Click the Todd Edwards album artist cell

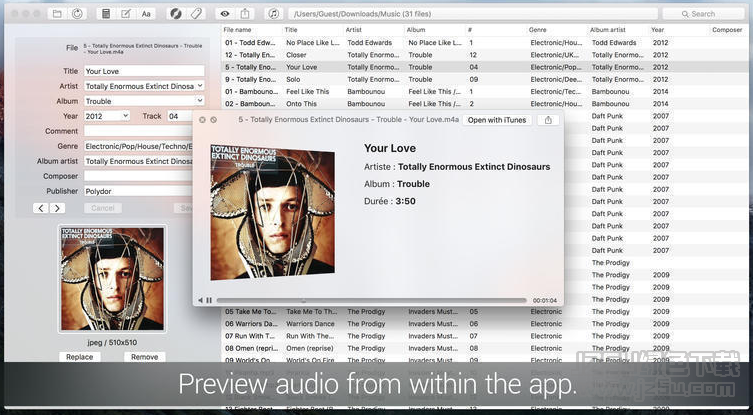[614, 43]
